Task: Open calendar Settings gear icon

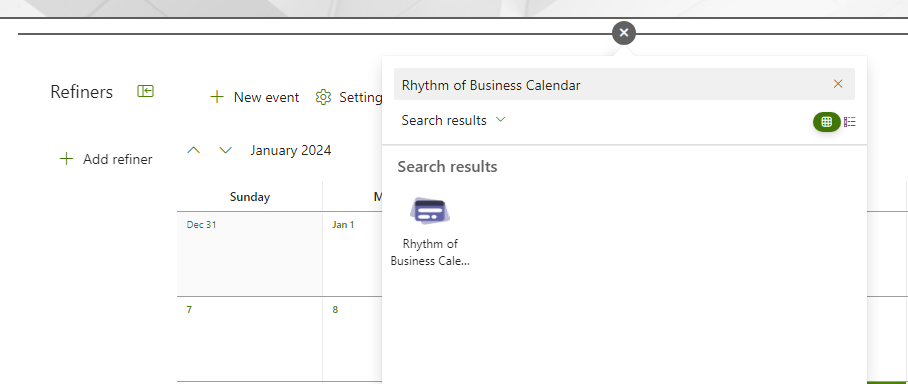Action: (x=323, y=97)
